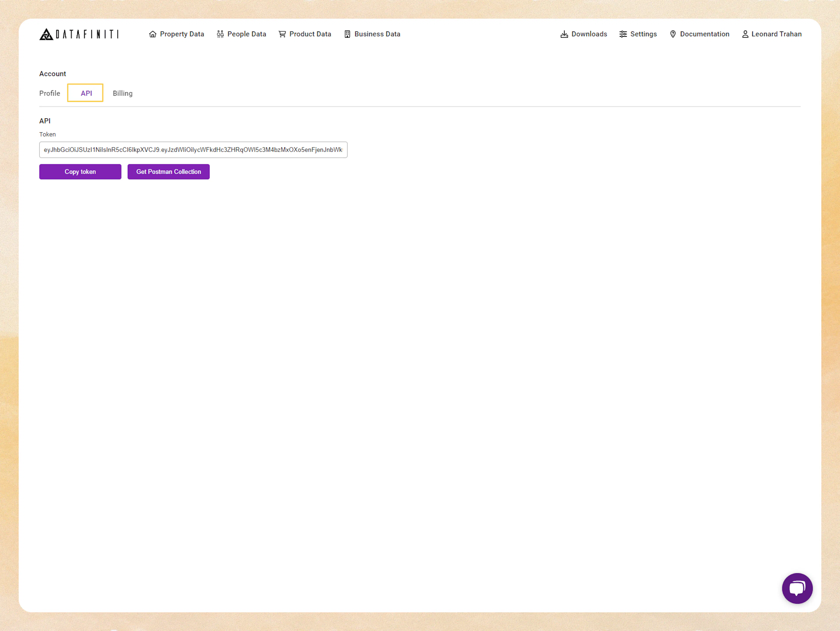Click the Copy token button
Viewport: 840px width, 631px height.
[x=80, y=171]
